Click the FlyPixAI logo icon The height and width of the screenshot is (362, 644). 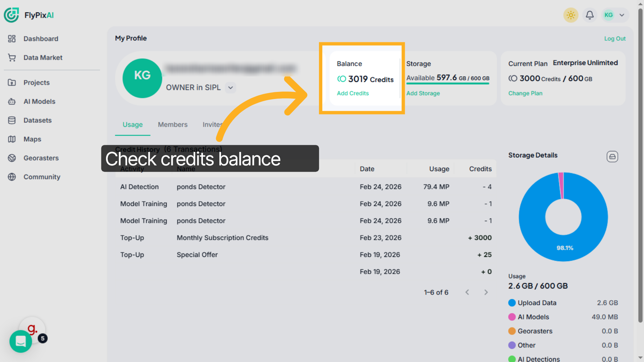[11, 15]
